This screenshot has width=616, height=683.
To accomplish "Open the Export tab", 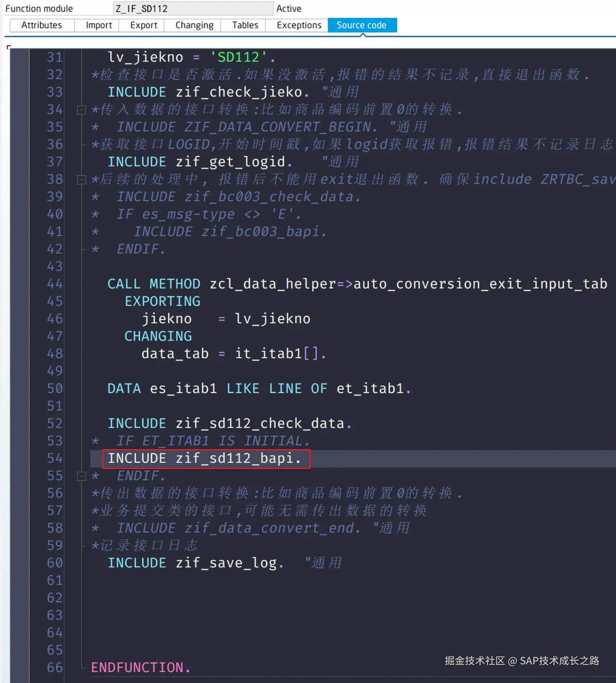I will click(143, 25).
